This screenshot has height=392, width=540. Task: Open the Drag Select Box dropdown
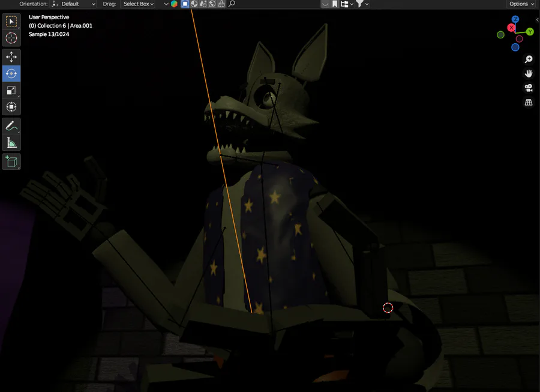tap(138, 4)
